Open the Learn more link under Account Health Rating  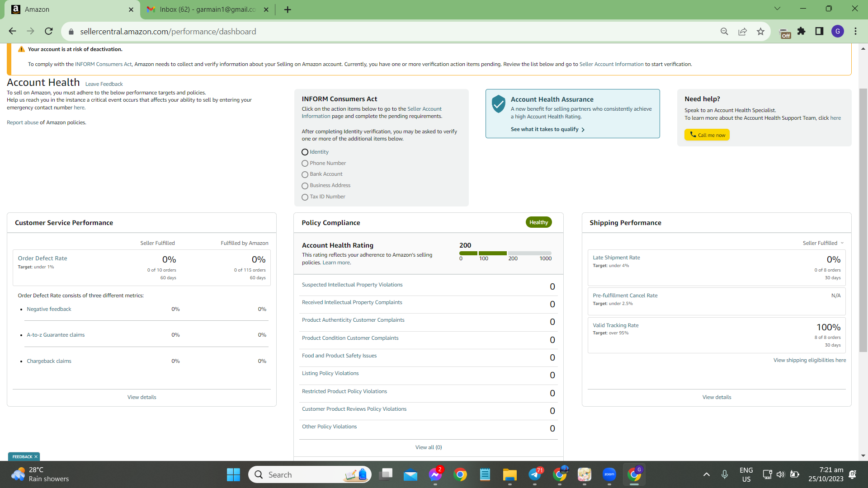tap(336, 263)
